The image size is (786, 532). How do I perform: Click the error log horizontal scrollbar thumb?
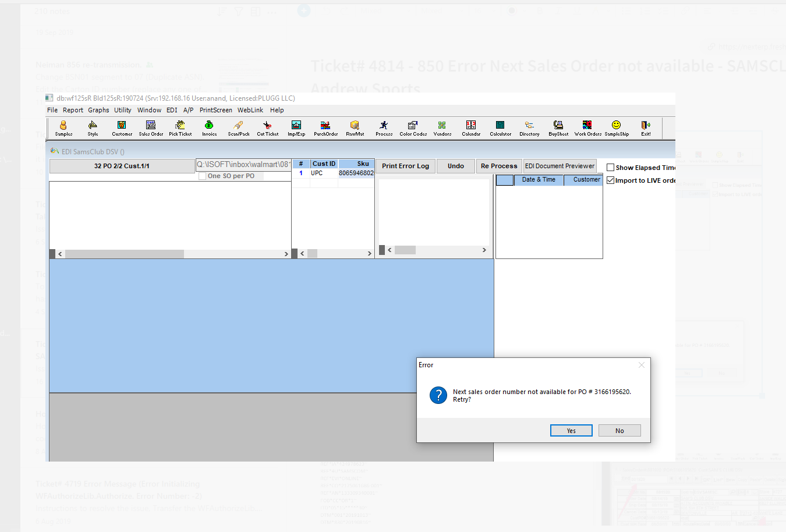tap(405, 250)
